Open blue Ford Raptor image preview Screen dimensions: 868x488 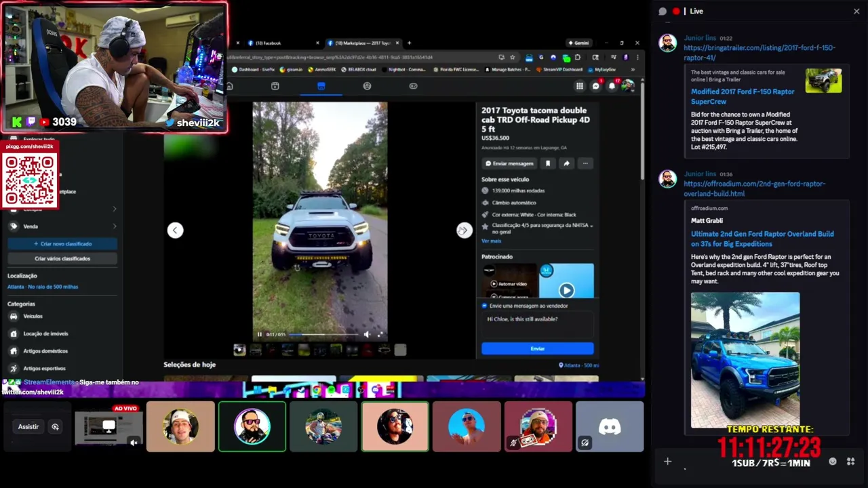[x=745, y=360]
